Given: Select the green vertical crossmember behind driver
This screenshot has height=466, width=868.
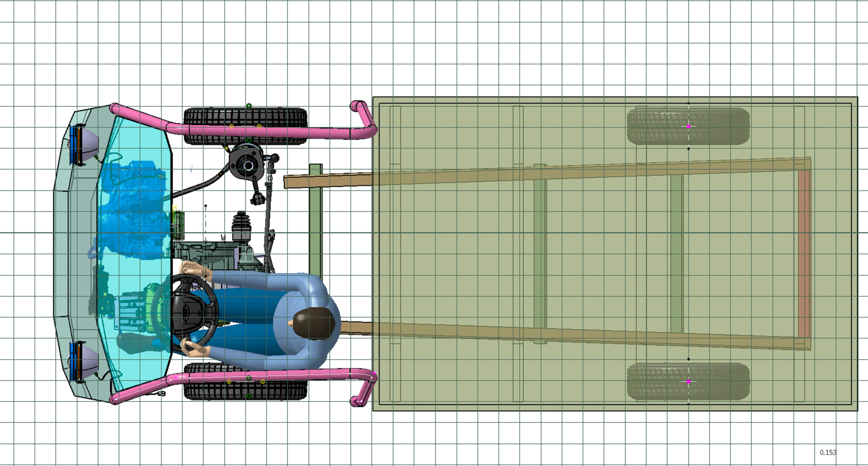Looking at the screenshot, I should (315, 219).
